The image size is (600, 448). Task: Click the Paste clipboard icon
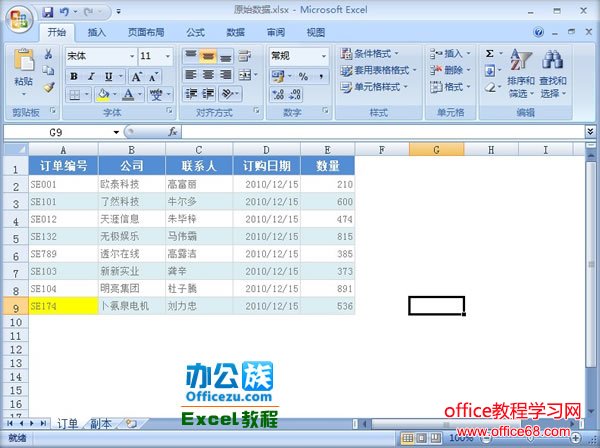point(23,60)
